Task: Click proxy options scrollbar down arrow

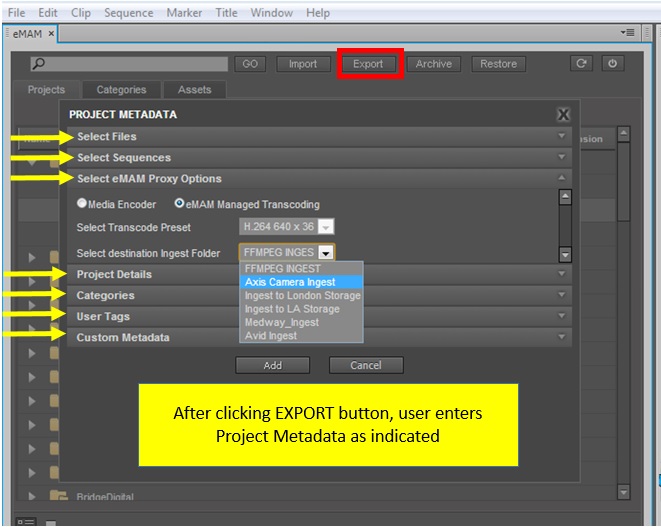Action: pos(565,254)
